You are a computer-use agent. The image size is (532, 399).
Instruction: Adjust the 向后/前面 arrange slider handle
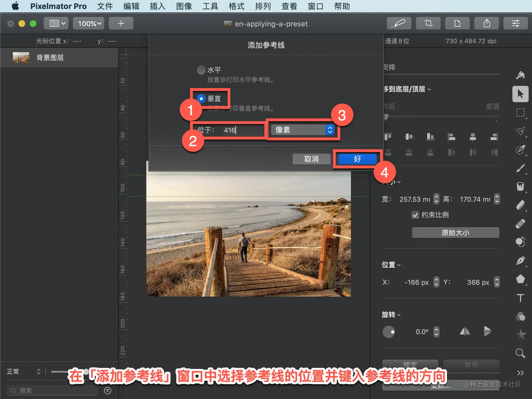coord(386,117)
